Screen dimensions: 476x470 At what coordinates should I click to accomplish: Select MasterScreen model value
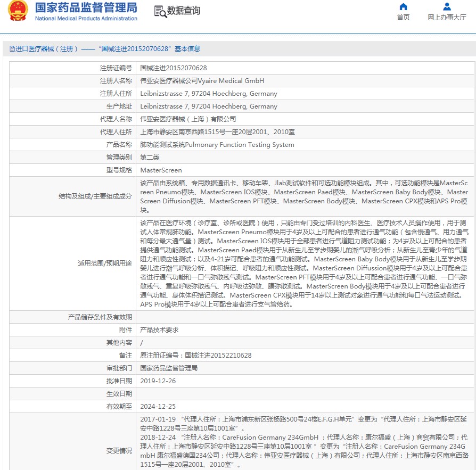pos(161,170)
